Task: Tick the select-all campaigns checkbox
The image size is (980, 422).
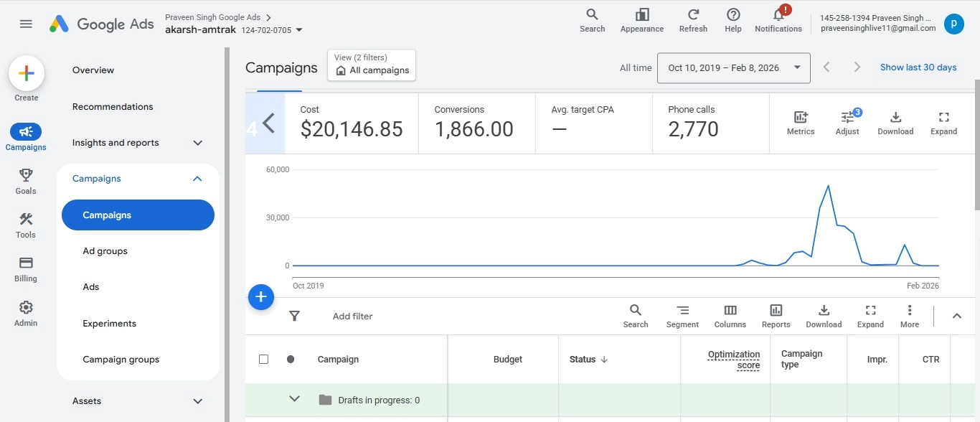Action: (263, 359)
